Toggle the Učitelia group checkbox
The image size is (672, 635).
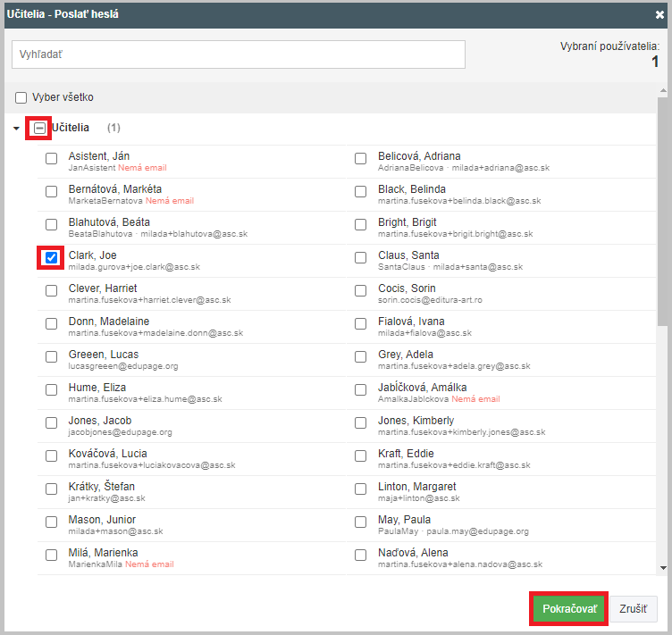click(x=39, y=128)
